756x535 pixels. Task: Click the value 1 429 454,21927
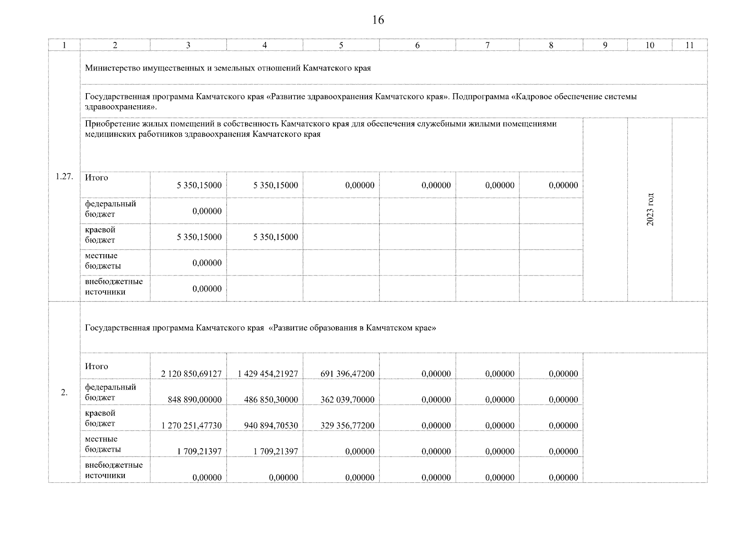[268, 374]
